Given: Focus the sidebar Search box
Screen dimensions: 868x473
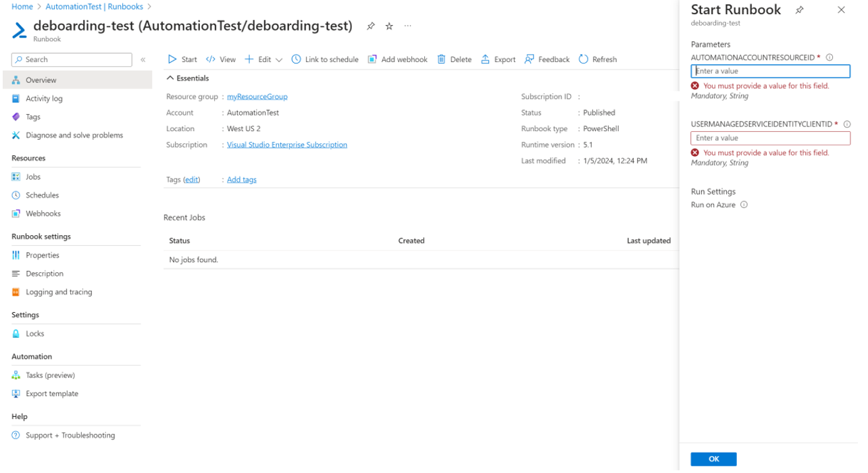Looking at the screenshot, I should [x=72, y=59].
